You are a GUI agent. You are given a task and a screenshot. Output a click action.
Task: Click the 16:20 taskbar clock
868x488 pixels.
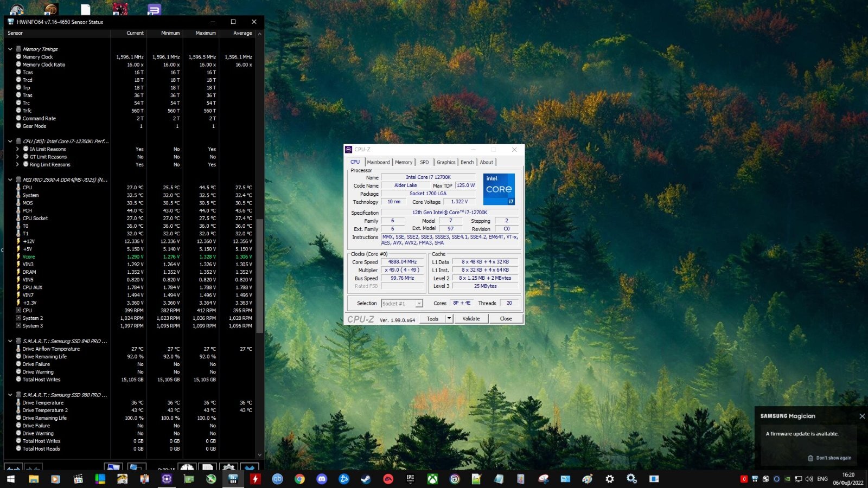[x=848, y=475]
